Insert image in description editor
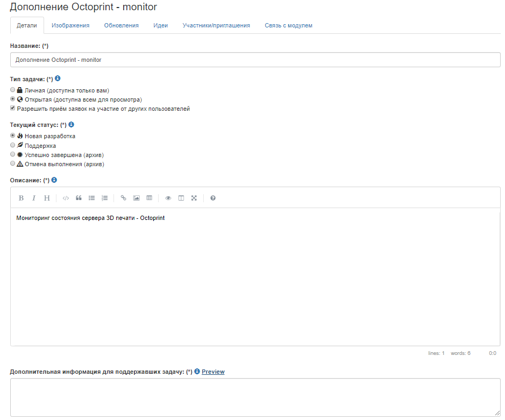Image resolution: width=505 pixels, height=420 pixels. coord(136,198)
